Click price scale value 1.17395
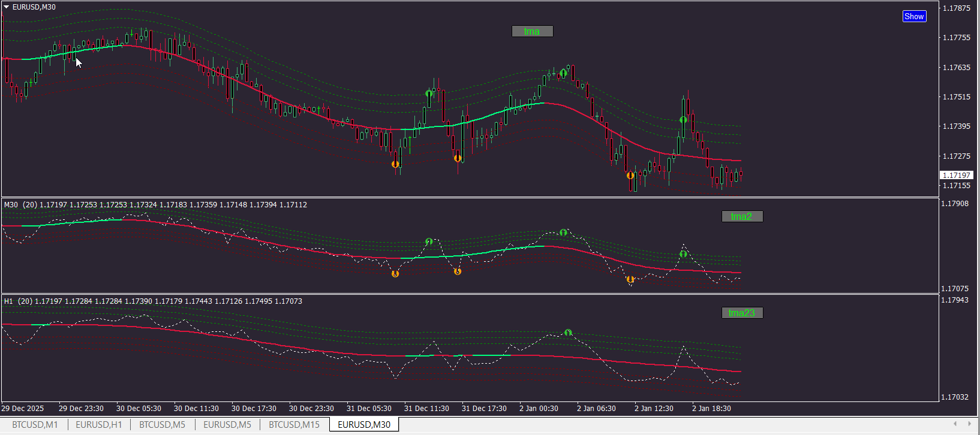This screenshot has width=980, height=435. (957, 126)
